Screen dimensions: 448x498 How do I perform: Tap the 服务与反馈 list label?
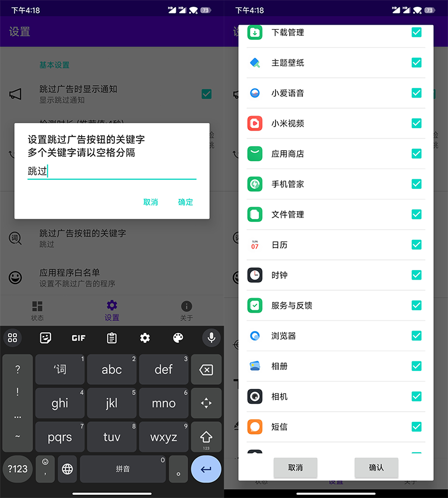(291, 305)
